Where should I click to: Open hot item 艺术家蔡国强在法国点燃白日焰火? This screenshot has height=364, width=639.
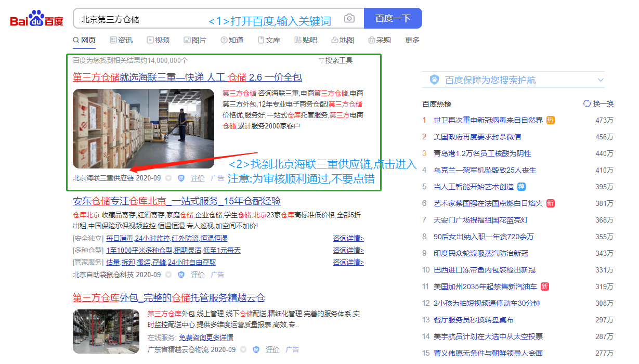point(488,203)
